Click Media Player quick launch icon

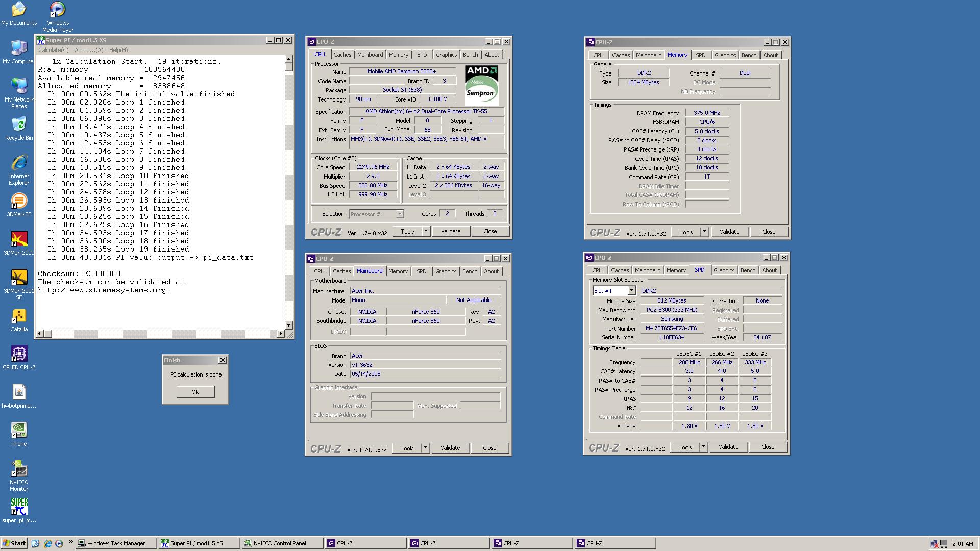coord(59,543)
